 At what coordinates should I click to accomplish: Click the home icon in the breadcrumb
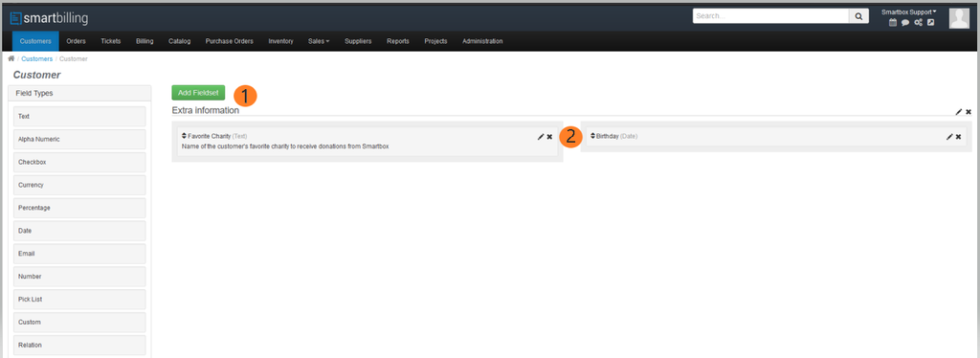coord(11,58)
